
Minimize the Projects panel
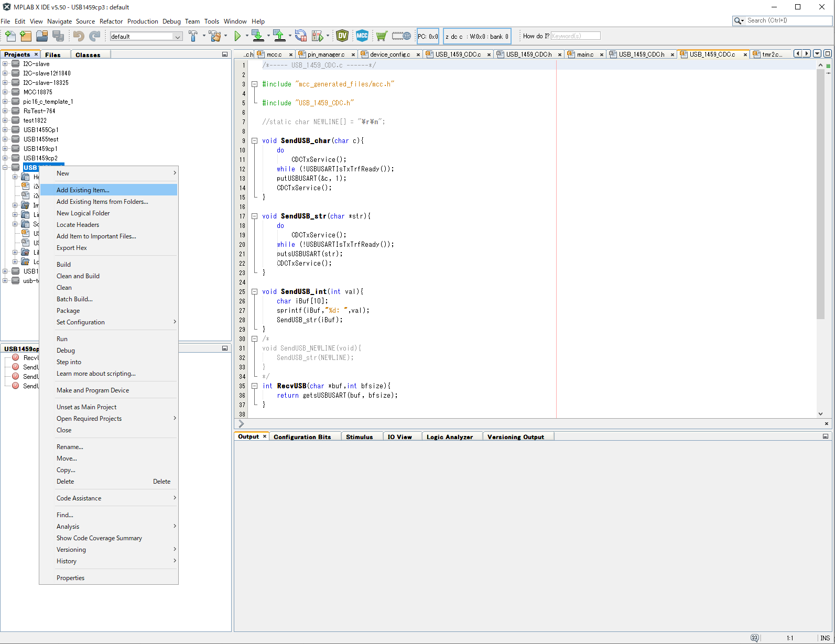[x=225, y=54]
